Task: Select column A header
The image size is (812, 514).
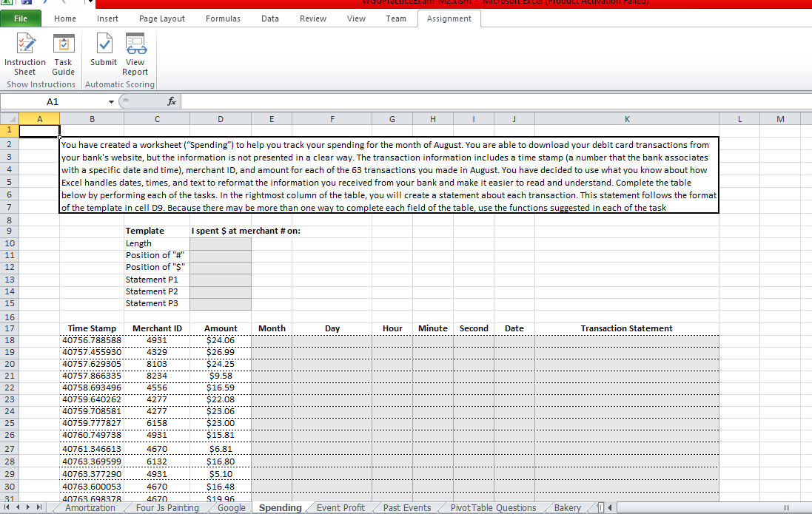Action: 39,119
